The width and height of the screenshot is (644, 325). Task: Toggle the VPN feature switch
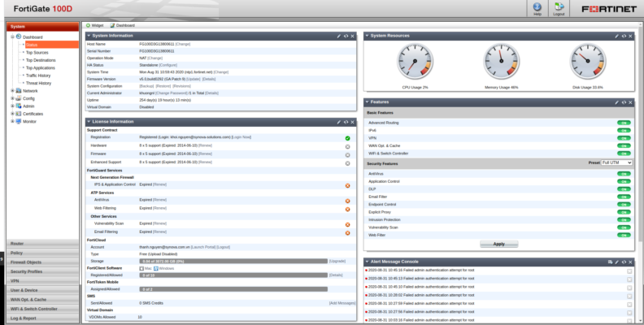point(624,137)
